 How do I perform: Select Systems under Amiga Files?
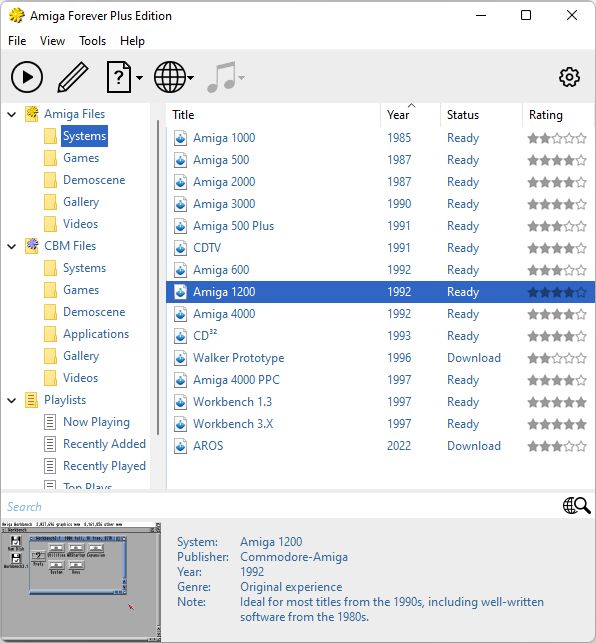(x=84, y=136)
